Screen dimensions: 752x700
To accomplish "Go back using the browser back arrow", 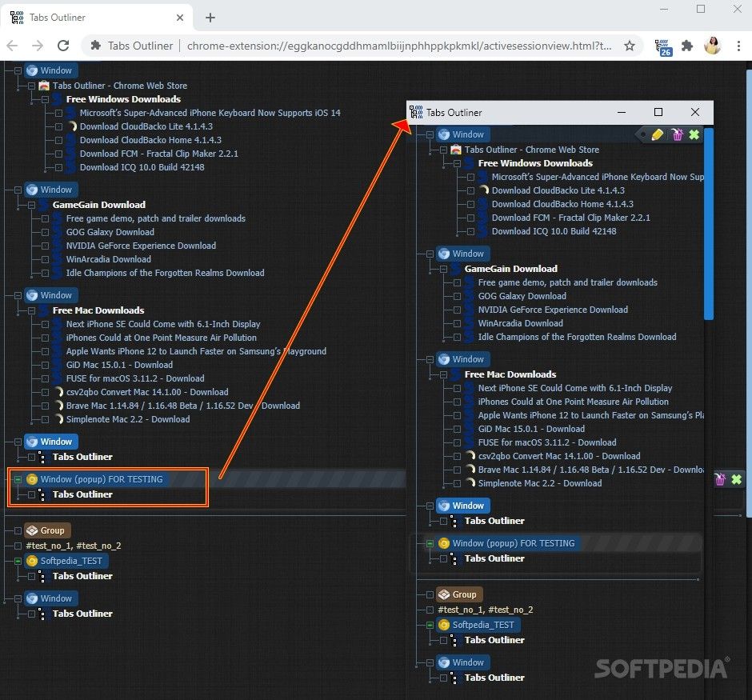I will point(13,46).
